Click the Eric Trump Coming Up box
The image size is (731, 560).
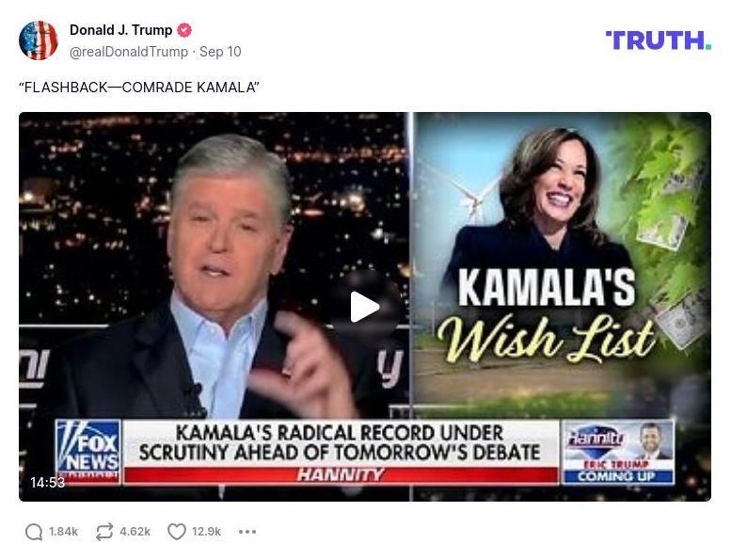(x=618, y=453)
